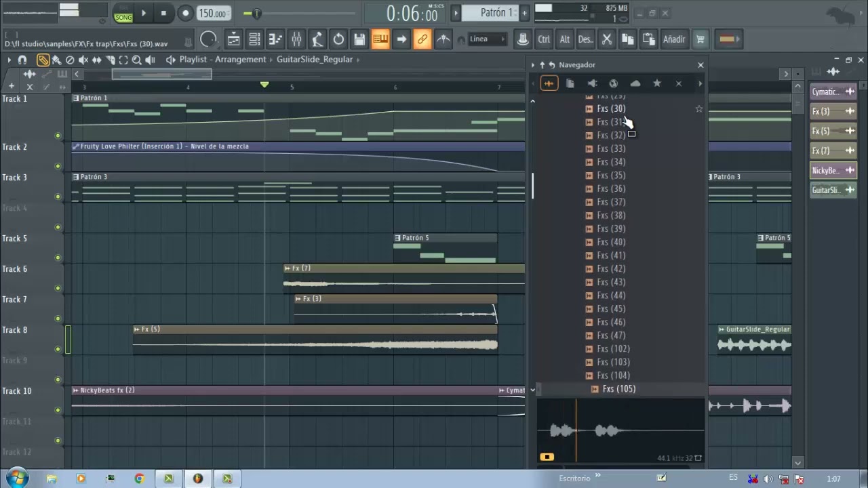Click the arrow step-edit icon
Image resolution: width=868 pixels, height=488 pixels.
401,39
